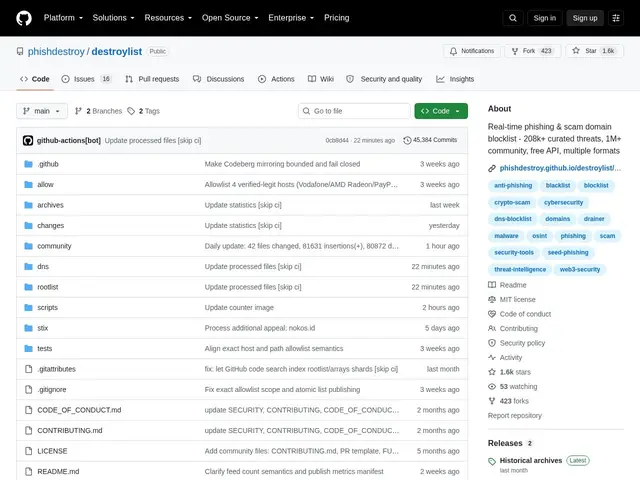Screen dimensions: 640x480
Task: Open the search magnifier icon in the header
Action: coord(513,18)
